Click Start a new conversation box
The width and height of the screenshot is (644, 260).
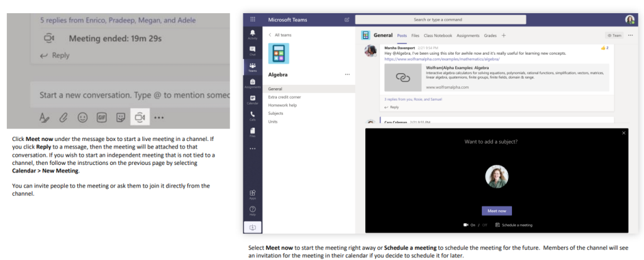coord(131,94)
